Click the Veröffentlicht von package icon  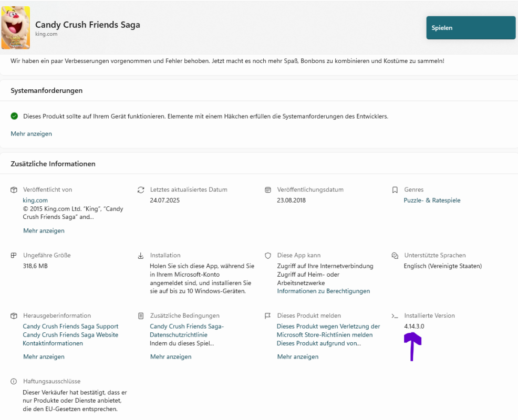tap(14, 190)
